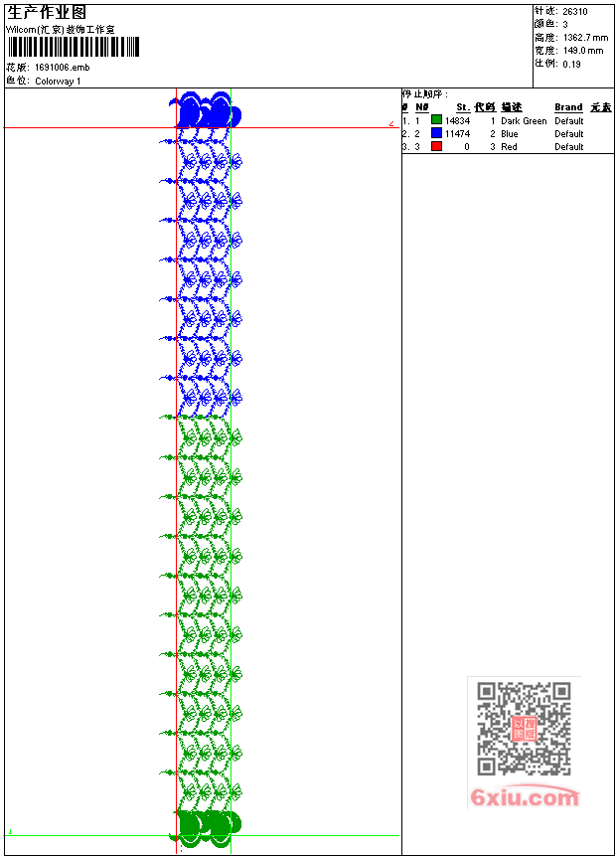Click the blue upper section of embroidery design
Viewport: 616px width, 856px height.
pyautogui.click(x=203, y=254)
